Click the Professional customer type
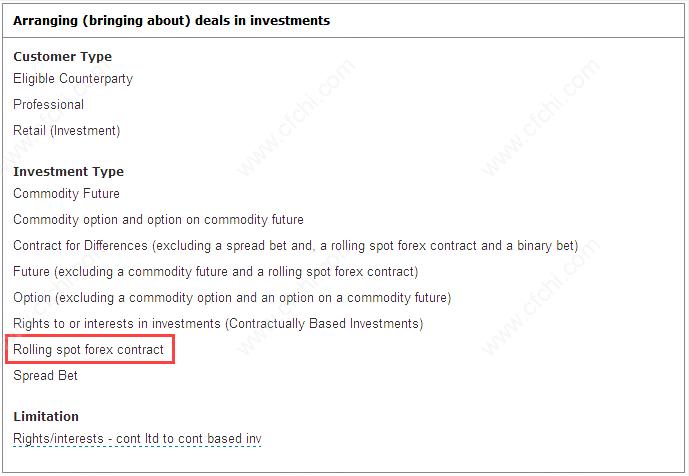The image size is (689, 476). 48,105
